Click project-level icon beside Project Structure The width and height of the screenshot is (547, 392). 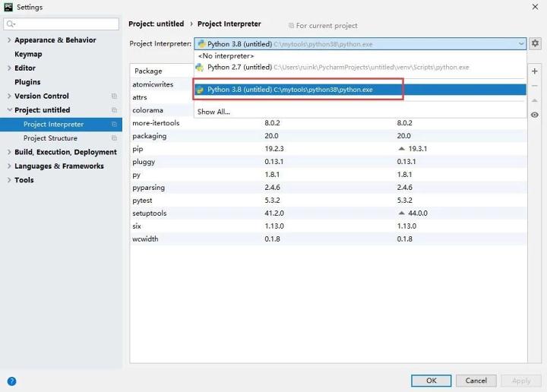pos(114,138)
